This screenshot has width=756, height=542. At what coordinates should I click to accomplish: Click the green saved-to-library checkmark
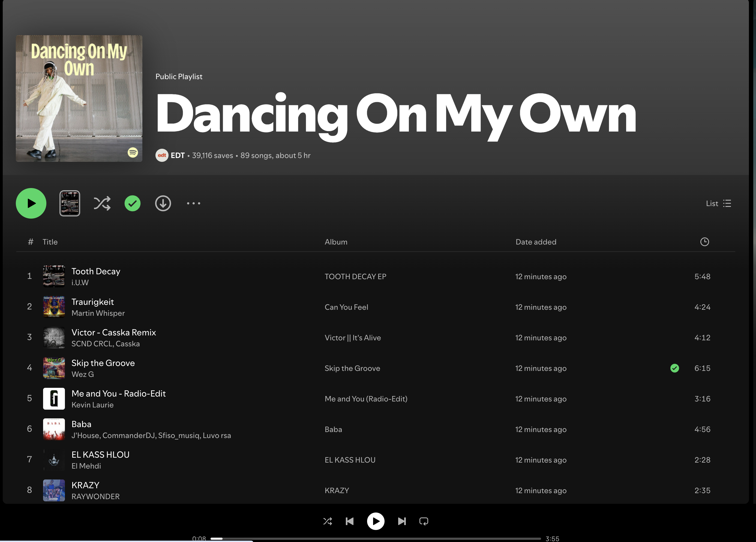(132, 204)
